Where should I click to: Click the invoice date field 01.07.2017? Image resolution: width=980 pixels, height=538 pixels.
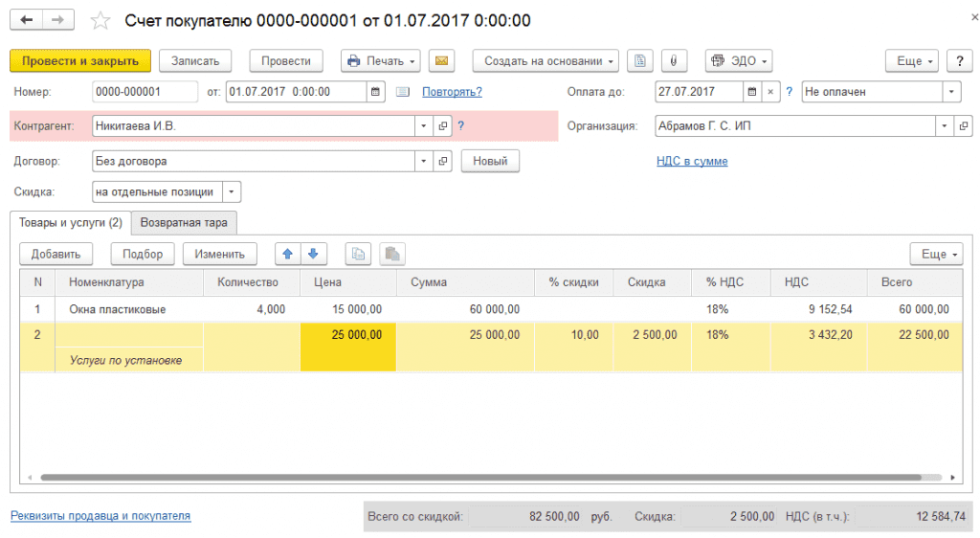tap(296, 92)
